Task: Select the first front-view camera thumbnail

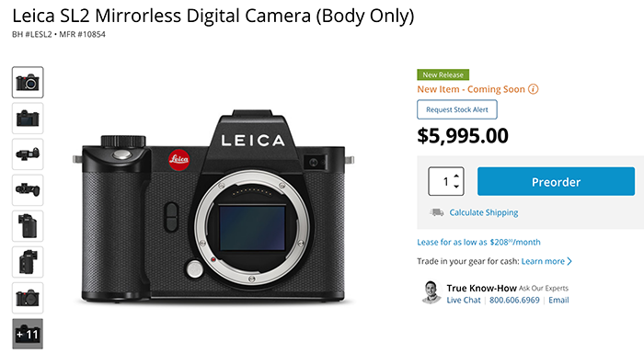Action: (x=28, y=82)
